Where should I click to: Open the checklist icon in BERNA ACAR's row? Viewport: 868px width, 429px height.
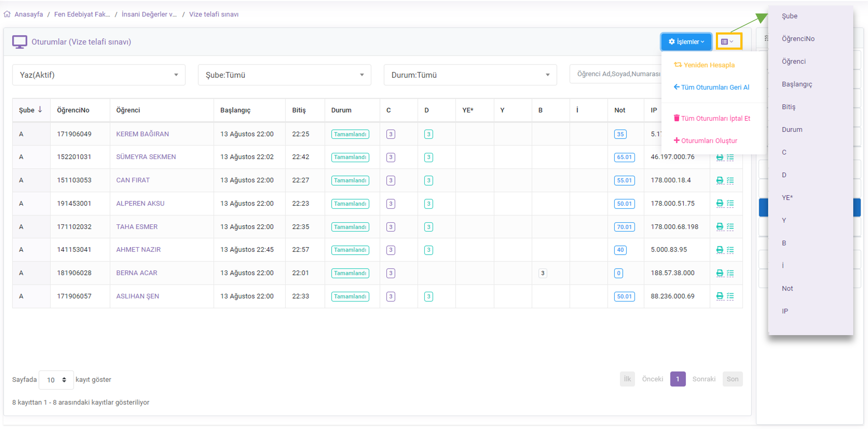pyautogui.click(x=730, y=273)
